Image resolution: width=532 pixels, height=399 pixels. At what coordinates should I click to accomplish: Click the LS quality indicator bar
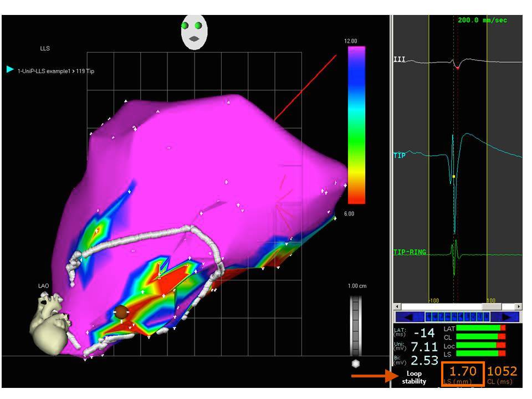[x=481, y=353]
